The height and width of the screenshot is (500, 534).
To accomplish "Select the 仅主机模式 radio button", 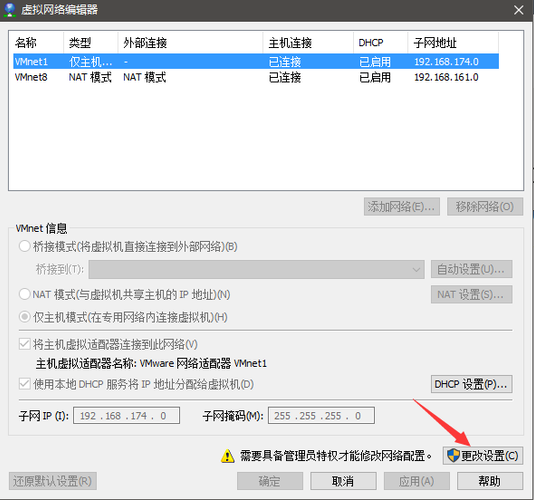I will [x=25, y=317].
